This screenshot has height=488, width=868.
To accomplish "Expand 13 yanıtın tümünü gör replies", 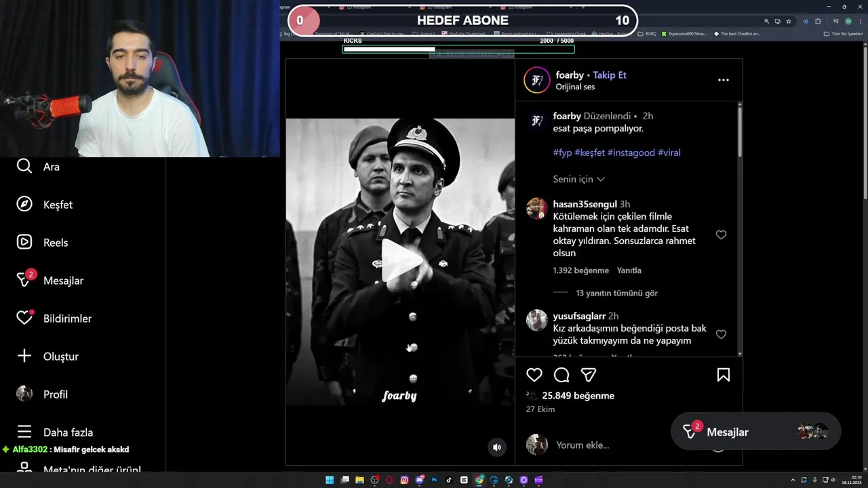I will [x=616, y=293].
